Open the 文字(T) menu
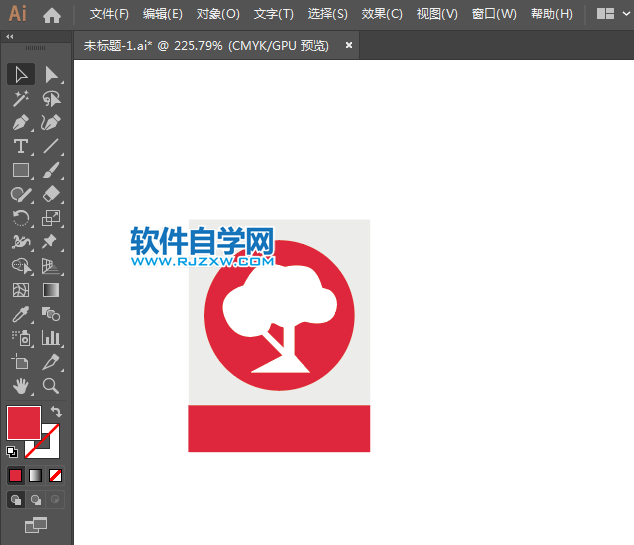The height and width of the screenshot is (545, 634). click(x=273, y=14)
